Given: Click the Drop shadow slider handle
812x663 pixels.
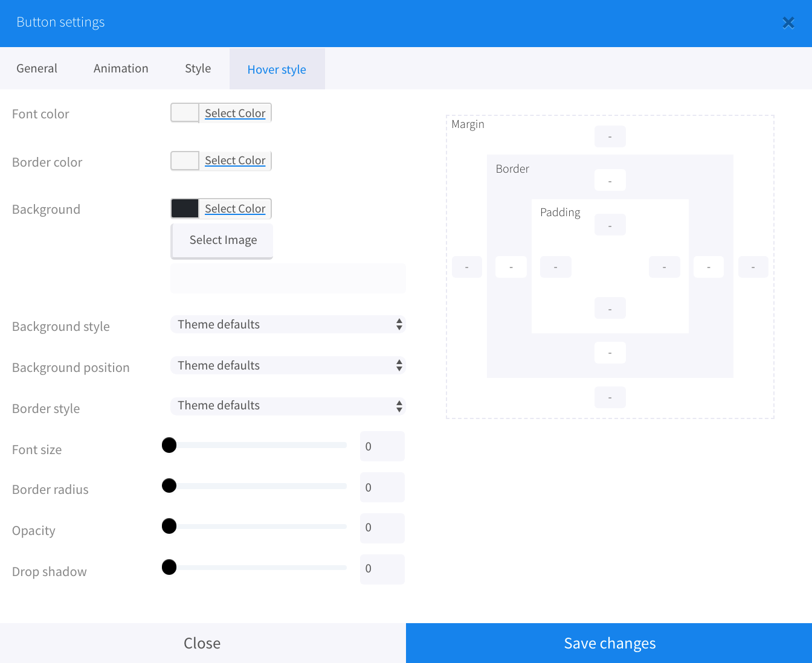Looking at the screenshot, I should (x=169, y=567).
